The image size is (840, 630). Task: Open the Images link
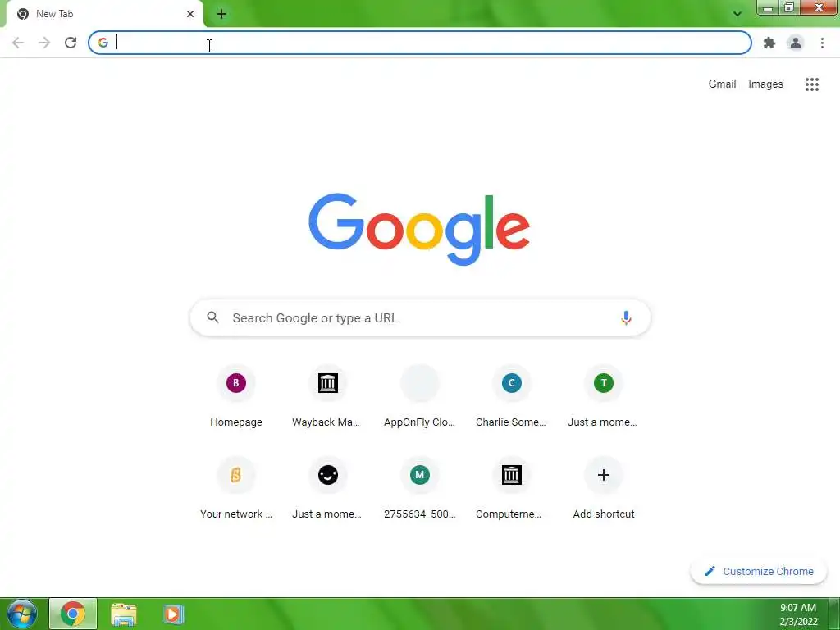pyautogui.click(x=765, y=84)
